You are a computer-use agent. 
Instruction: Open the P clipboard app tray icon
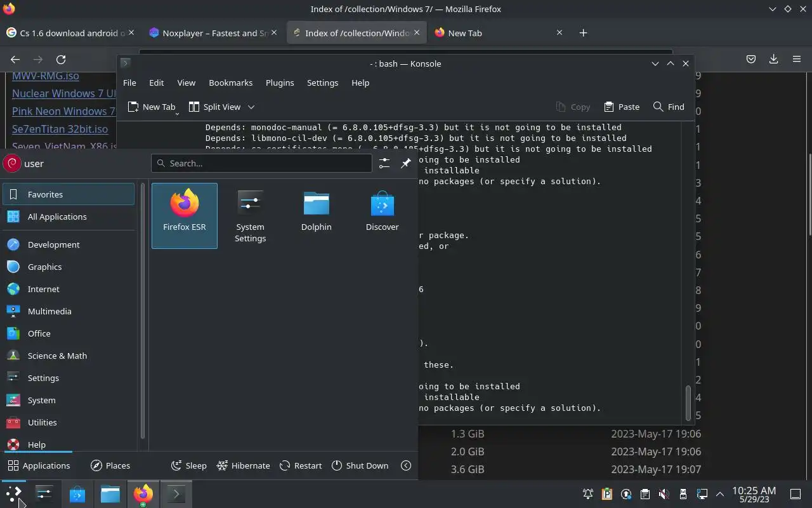coord(607,494)
